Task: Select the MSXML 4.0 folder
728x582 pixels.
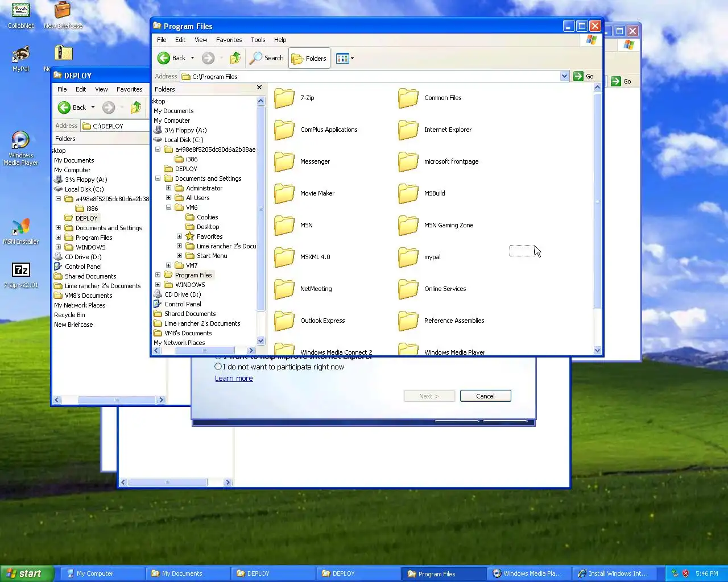Action: pos(303,257)
